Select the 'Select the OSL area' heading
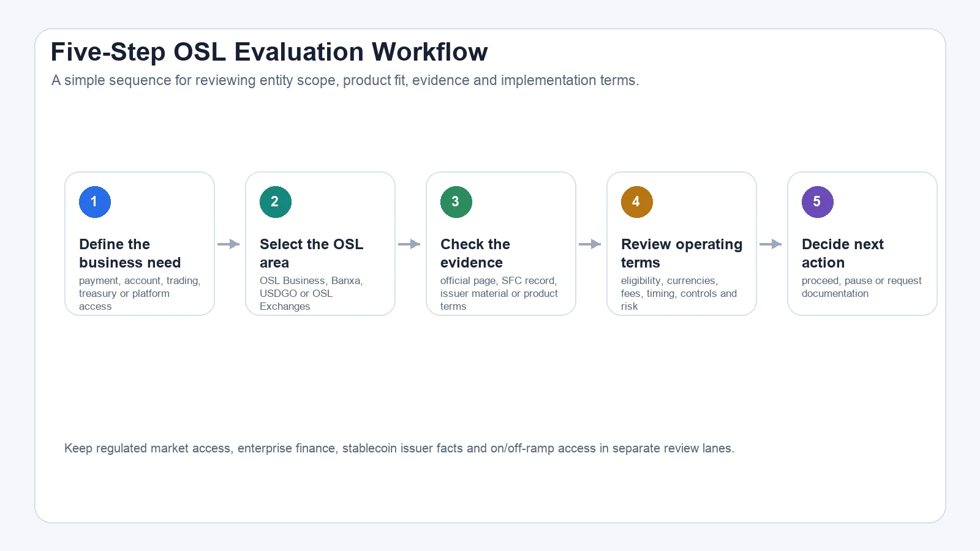The image size is (980, 551). coord(311,253)
